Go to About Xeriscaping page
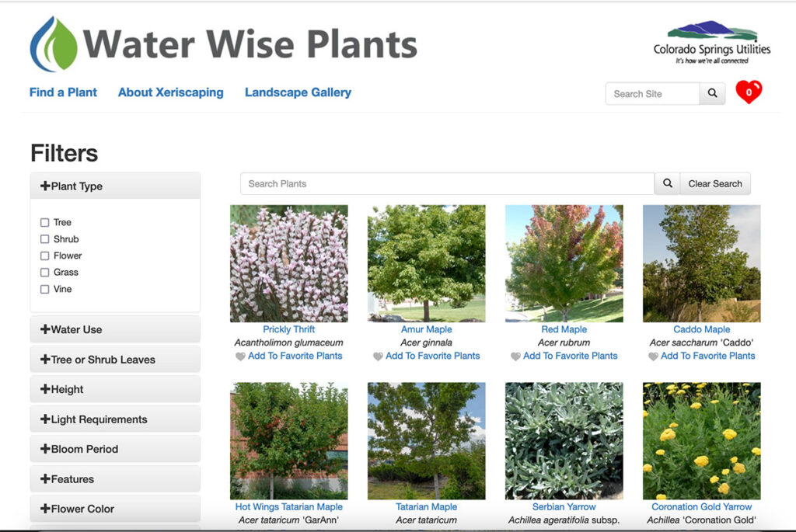Image resolution: width=796 pixels, height=532 pixels. pos(170,92)
